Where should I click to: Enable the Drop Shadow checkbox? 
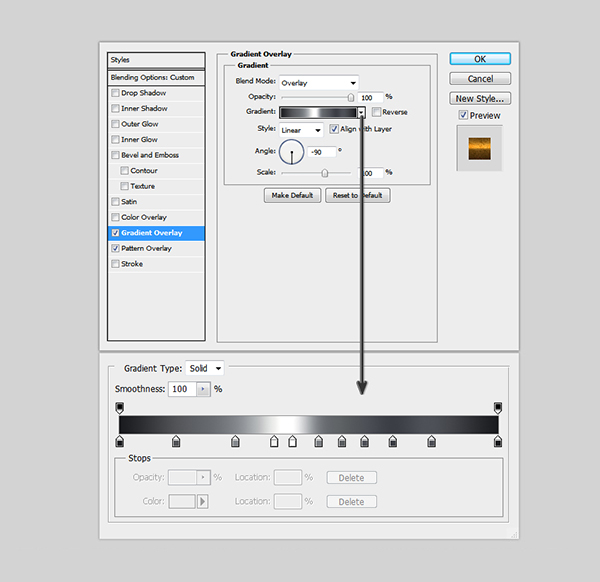[x=116, y=93]
